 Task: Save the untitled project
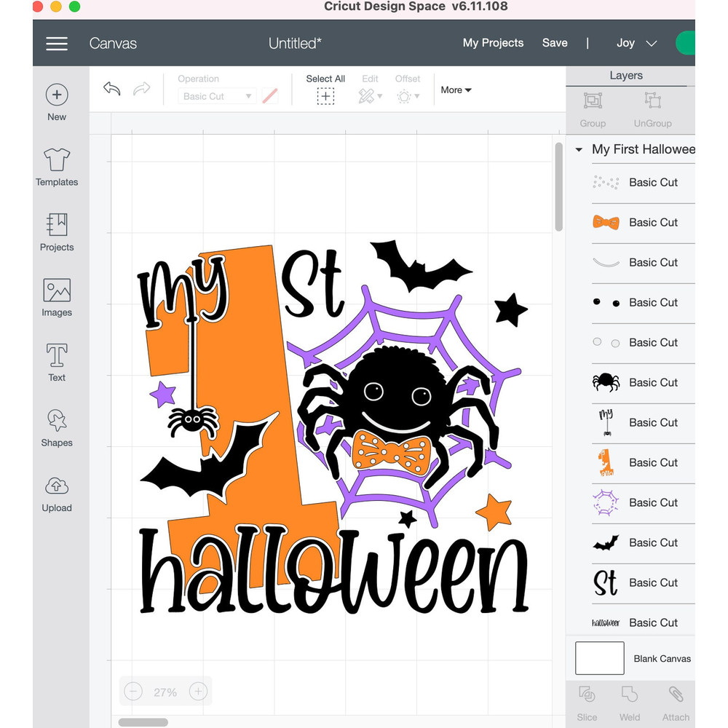coord(555,43)
